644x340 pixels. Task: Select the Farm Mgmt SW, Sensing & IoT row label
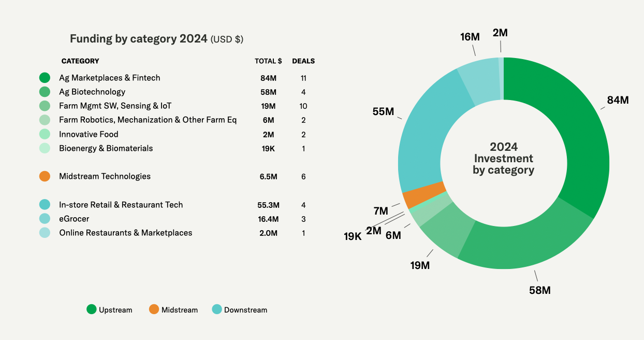(x=115, y=106)
